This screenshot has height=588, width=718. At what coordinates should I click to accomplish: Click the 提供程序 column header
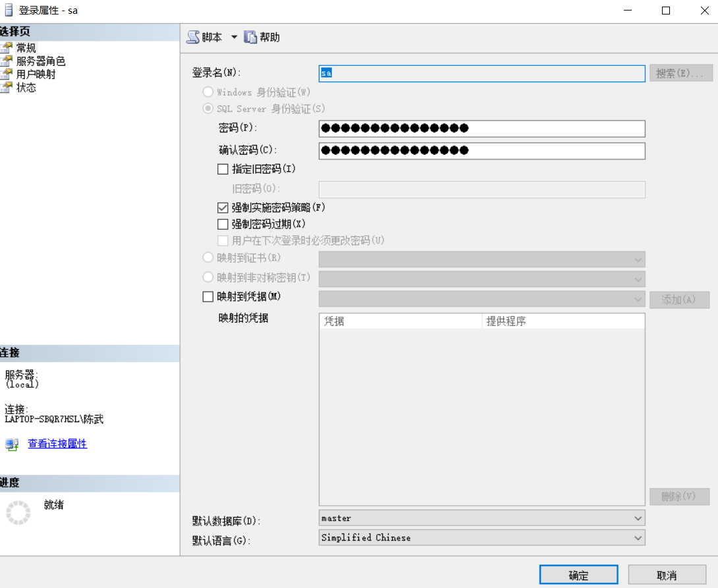coord(563,321)
